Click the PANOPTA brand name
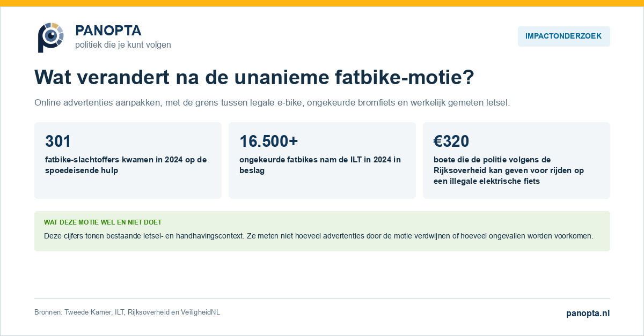Screen dimensions: 644x336 [x=108, y=31]
